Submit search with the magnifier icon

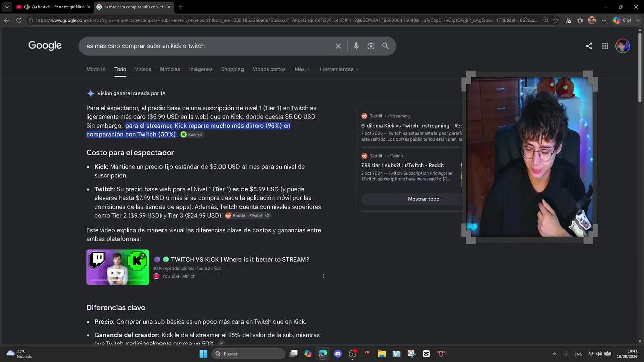[385, 46]
